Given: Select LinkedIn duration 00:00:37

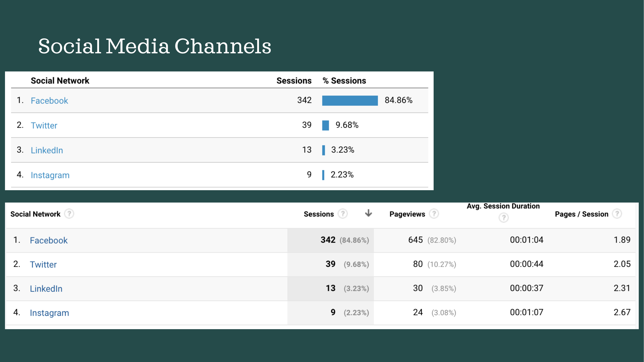Looking at the screenshot, I should point(527,288).
